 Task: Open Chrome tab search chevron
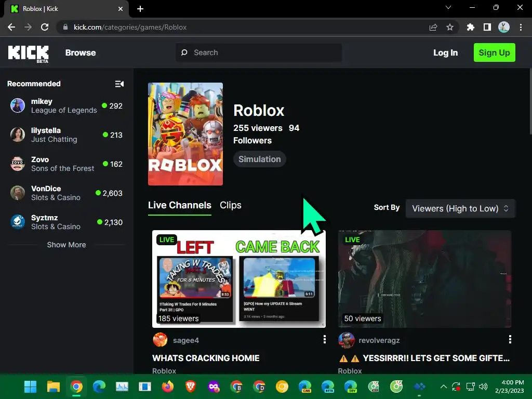coord(448,7)
